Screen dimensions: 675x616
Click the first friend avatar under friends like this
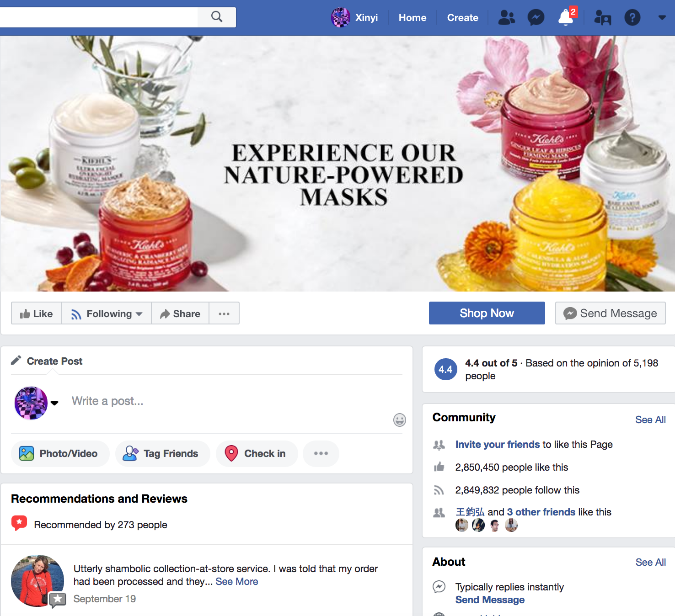coord(462,526)
